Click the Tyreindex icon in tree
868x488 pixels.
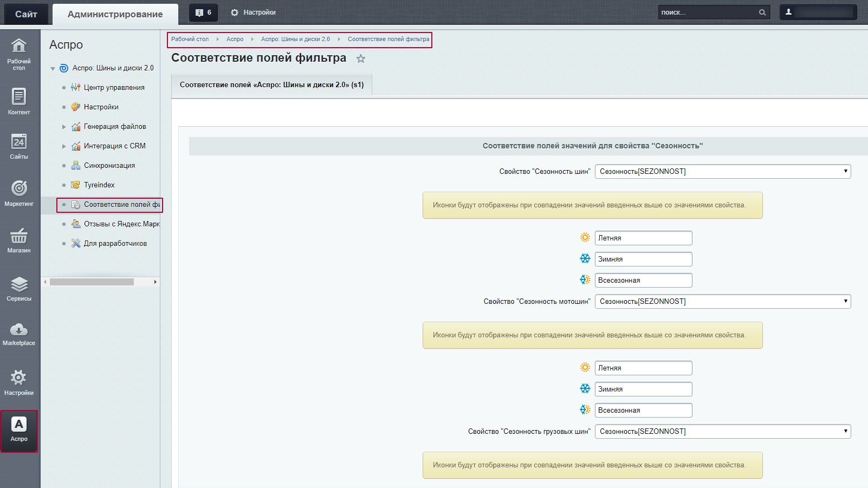click(76, 185)
